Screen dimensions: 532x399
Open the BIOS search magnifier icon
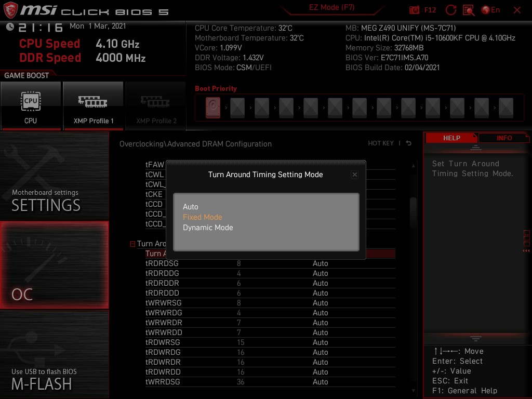[x=468, y=10]
